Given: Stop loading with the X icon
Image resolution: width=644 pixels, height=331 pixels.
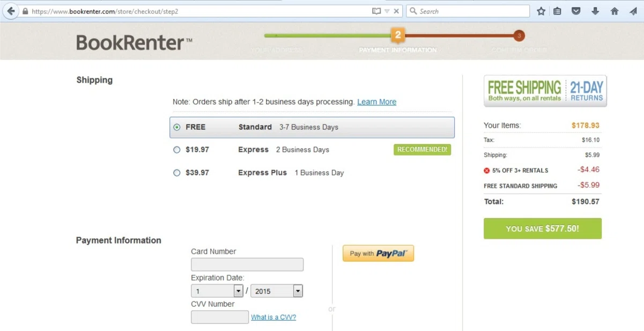Looking at the screenshot, I should click(x=396, y=11).
